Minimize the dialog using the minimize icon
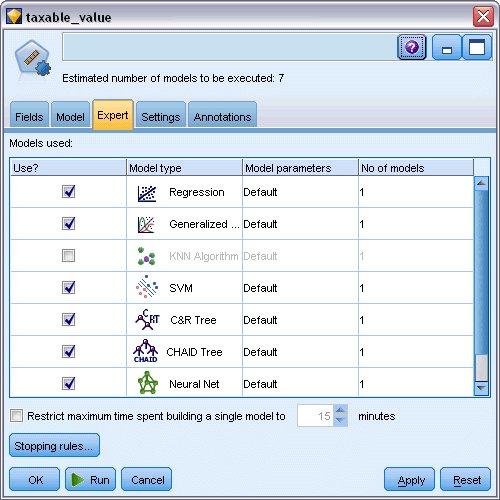This screenshot has height=500, width=500. pyautogui.click(x=447, y=47)
